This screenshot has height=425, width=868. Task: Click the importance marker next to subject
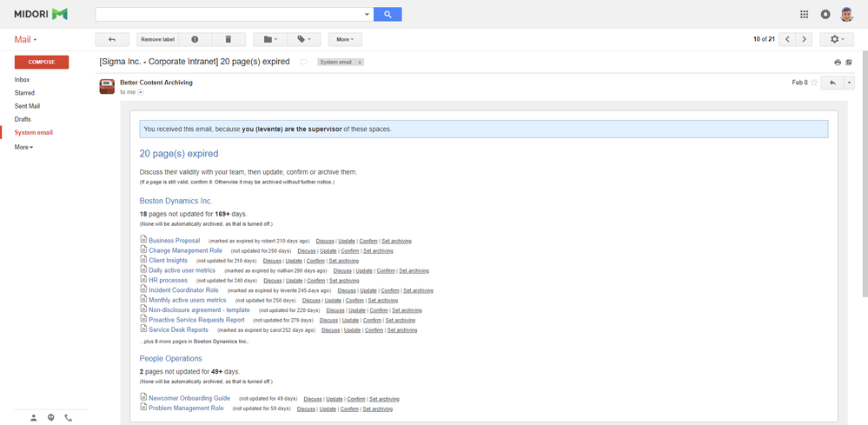coord(303,62)
